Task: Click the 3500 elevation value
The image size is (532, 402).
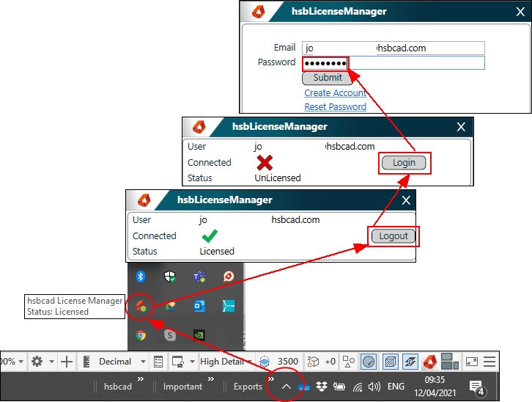Action: click(x=288, y=362)
